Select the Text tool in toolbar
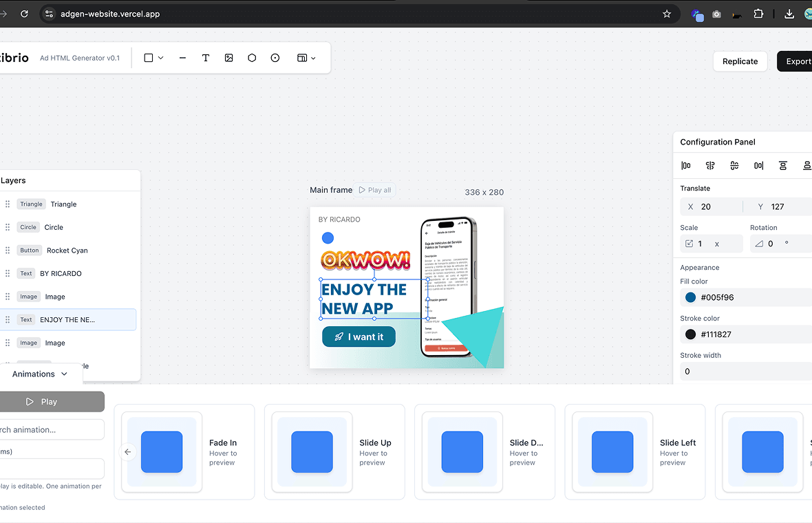The image size is (812, 523). click(x=205, y=58)
